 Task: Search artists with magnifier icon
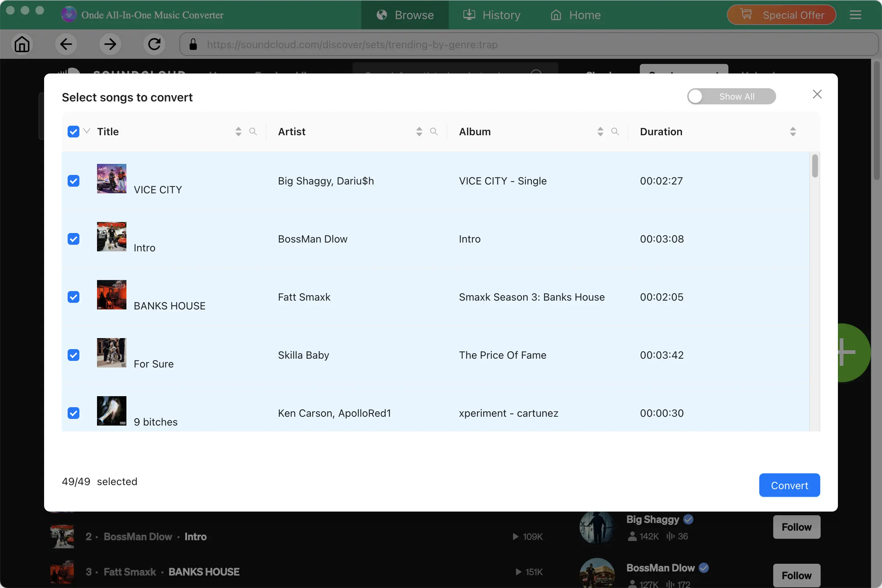(434, 132)
